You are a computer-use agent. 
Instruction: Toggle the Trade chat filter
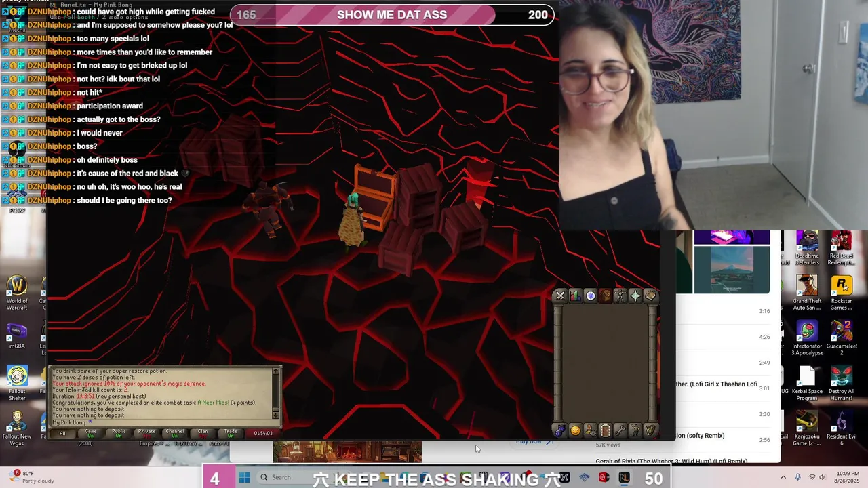(x=231, y=433)
